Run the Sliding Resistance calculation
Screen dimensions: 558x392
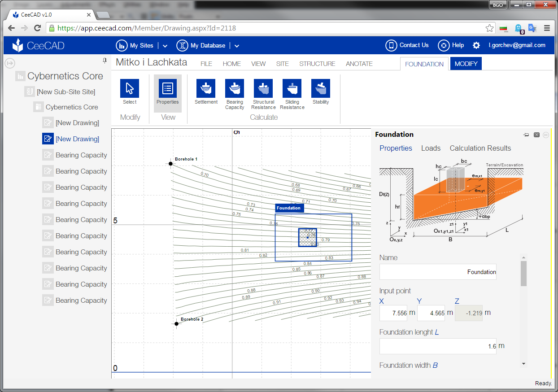[x=292, y=94]
